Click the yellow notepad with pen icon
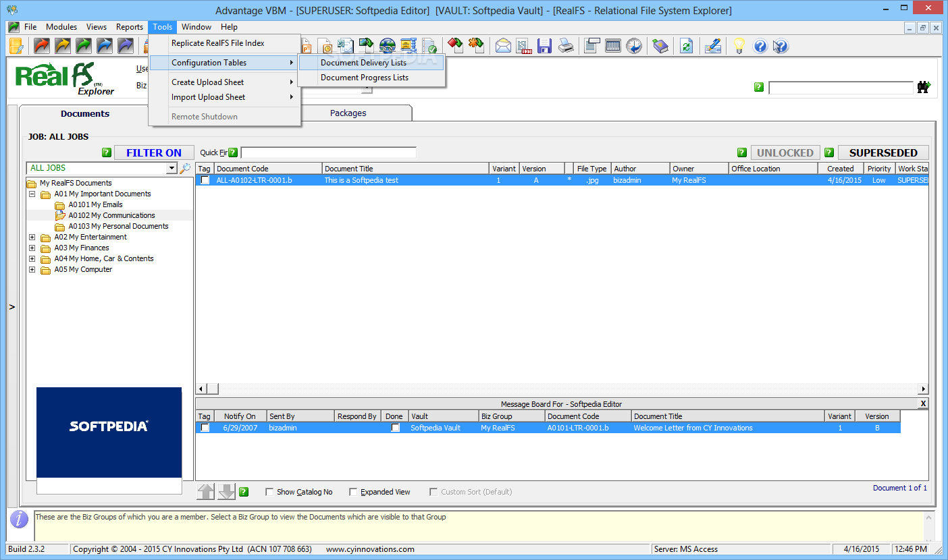 pos(17,46)
